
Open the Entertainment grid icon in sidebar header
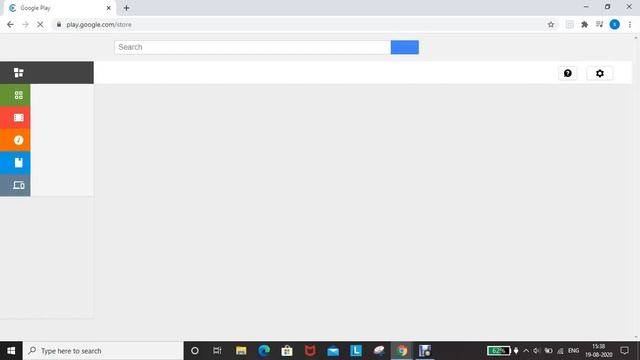[18, 73]
